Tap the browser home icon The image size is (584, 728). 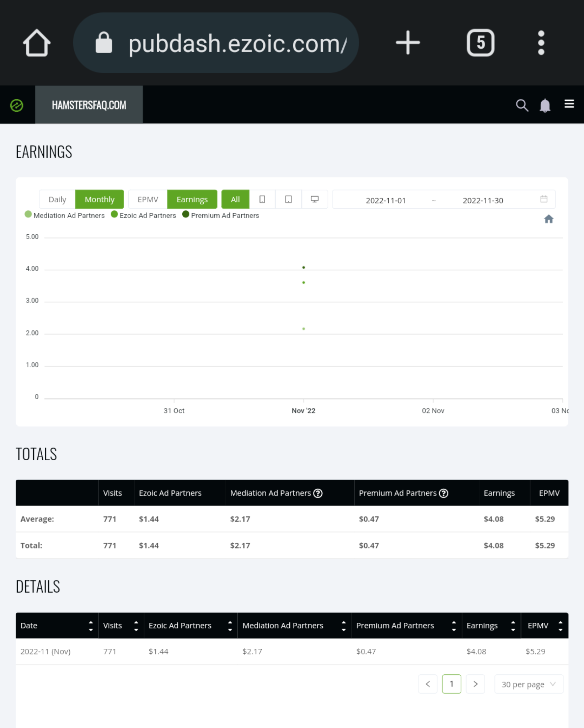point(37,43)
